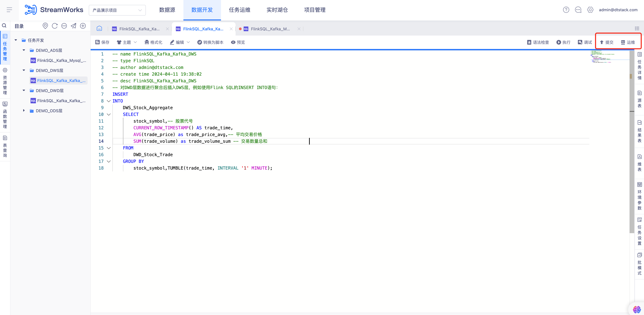This screenshot has height=315, width=644.
Task: Click the admin@dtstack.com account name
Action: (x=618, y=10)
